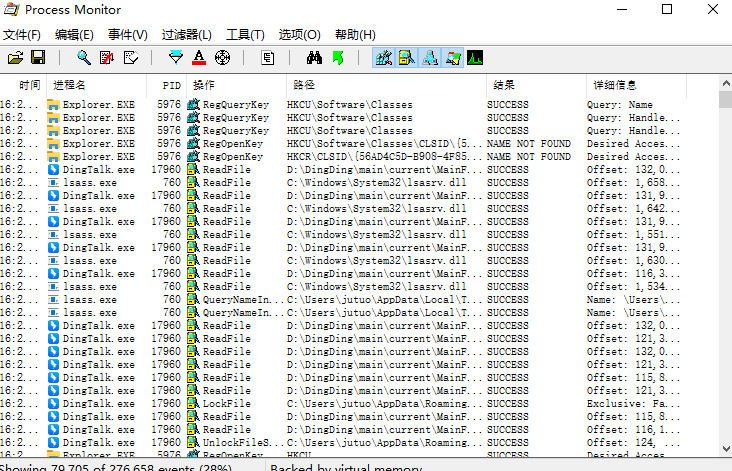Click the 'Showing 79,705 of 276,658 events' status
732x471 pixels.
pos(116,467)
